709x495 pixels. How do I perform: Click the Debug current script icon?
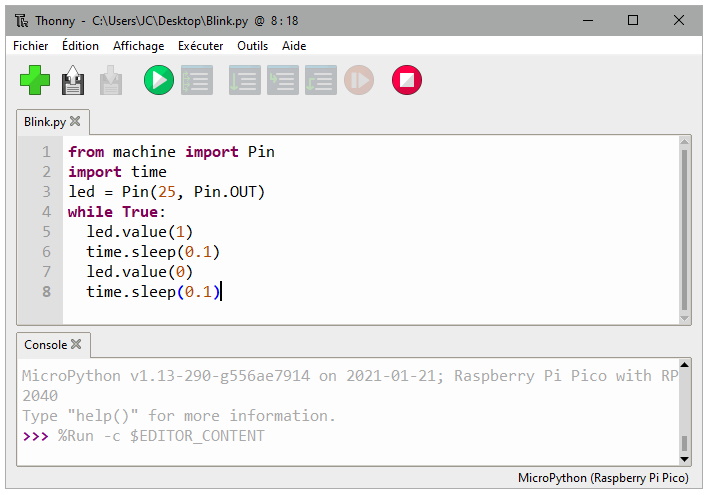pyautogui.click(x=196, y=80)
